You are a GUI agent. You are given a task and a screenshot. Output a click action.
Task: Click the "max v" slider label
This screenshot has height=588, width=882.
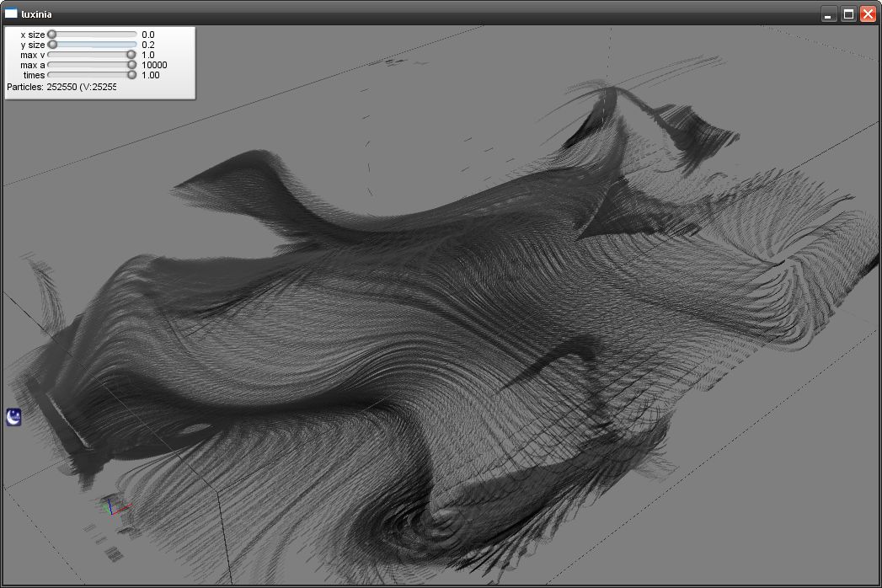pyautogui.click(x=33, y=55)
